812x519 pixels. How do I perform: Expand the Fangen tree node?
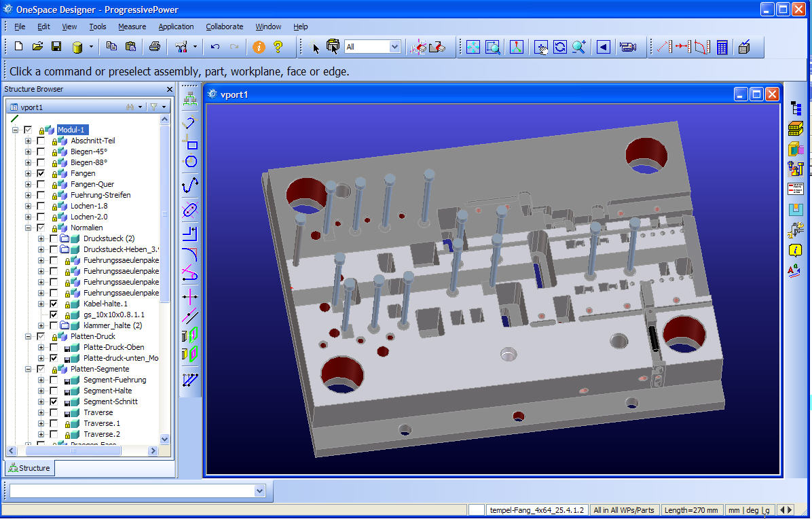pos(28,173)
